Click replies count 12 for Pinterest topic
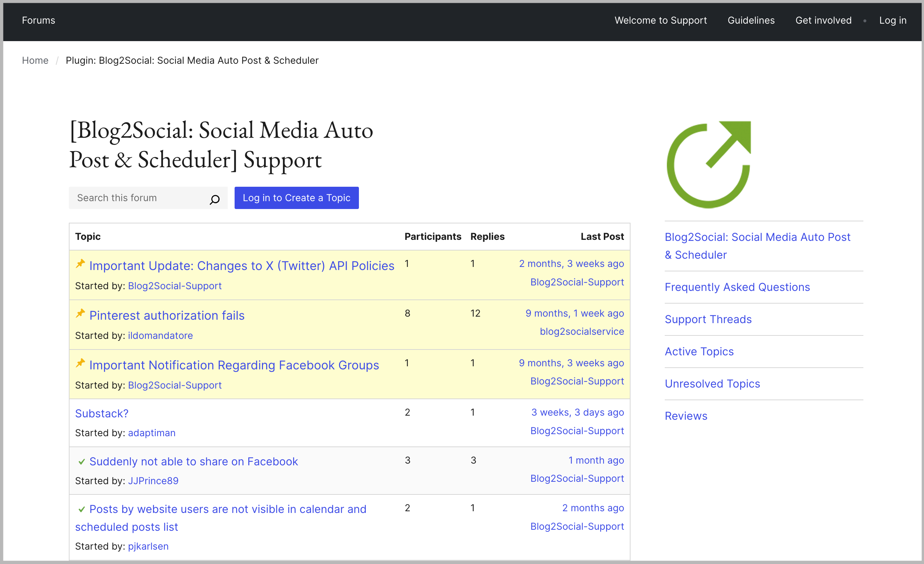The height and width of the screenshot is (564, 924). tap(475, 313)
